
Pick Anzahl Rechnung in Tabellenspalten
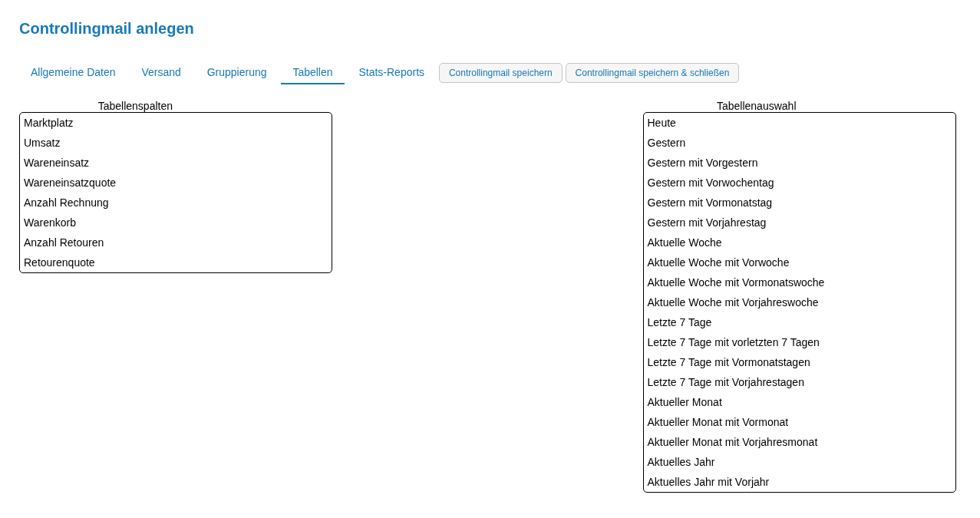[66, 203]
